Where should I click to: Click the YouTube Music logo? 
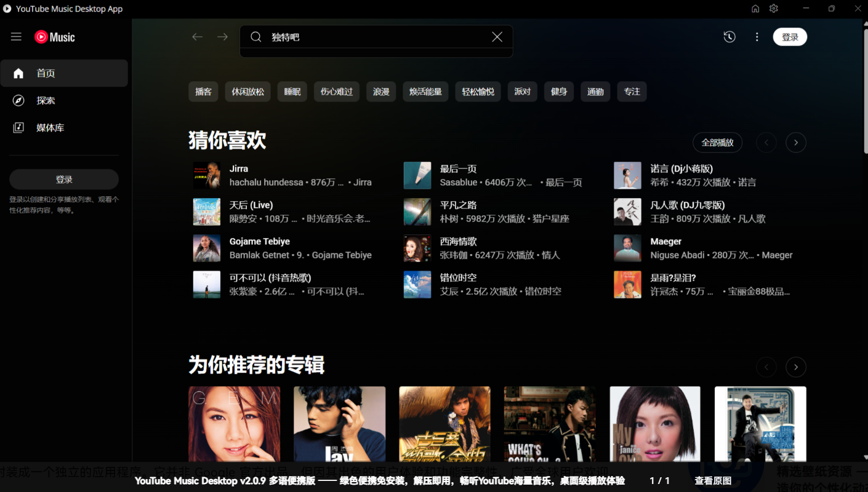[54, 37]
